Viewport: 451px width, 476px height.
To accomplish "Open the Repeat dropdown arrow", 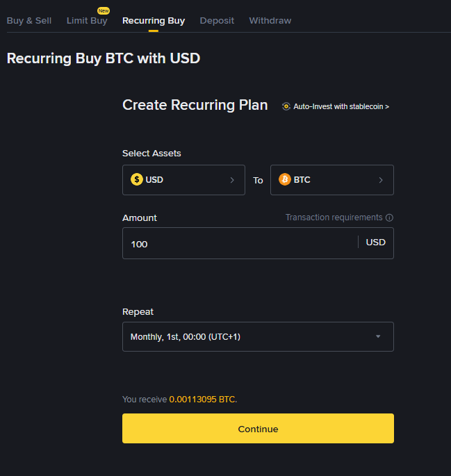I will coord(378,337).
